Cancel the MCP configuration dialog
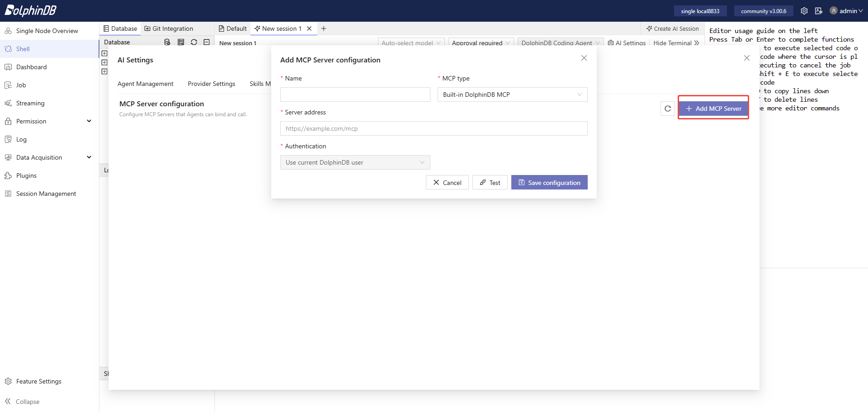Image resolution: width=868 pixels, height=412 pixels. click(447, 182)
